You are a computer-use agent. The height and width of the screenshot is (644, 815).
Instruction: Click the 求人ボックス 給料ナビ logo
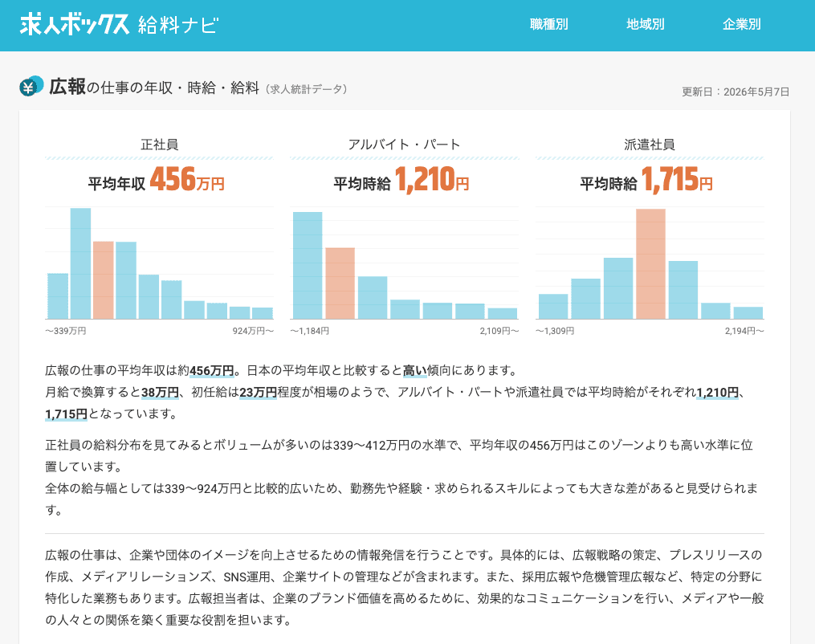[x=119, y=24]
